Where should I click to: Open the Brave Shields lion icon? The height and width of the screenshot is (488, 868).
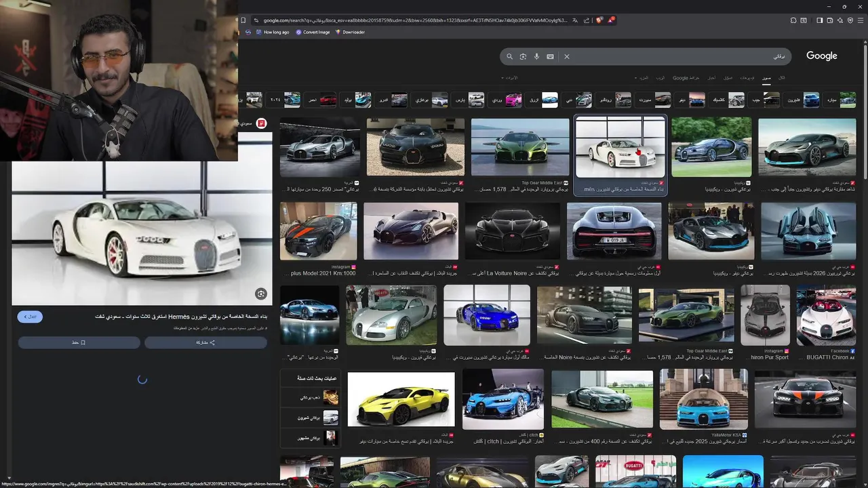(x=599, y=20)
